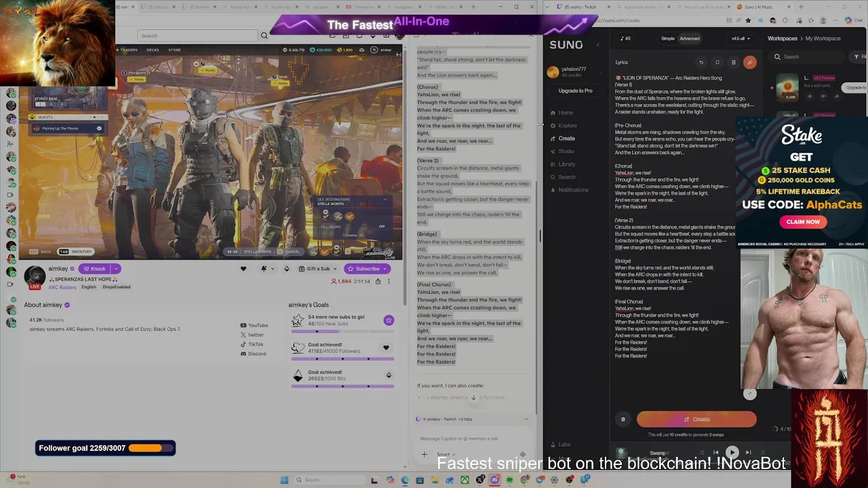Click bits icon on Bits goal
868x488 pixels.
pyautogui.click(x=389, y=375)
